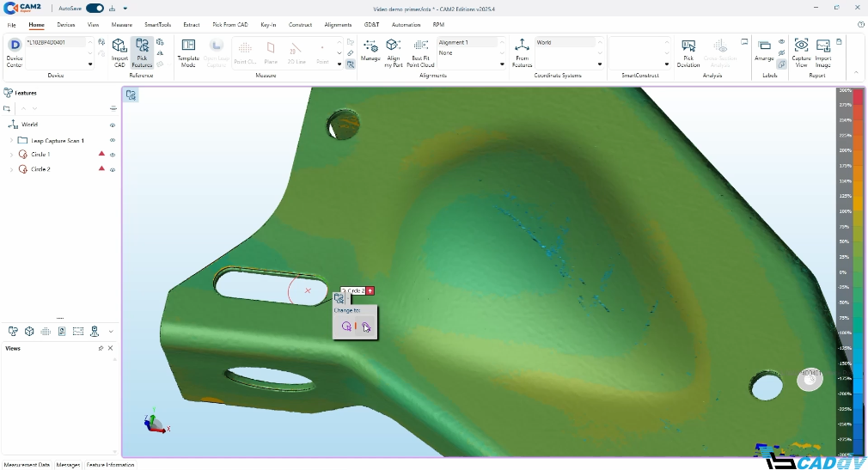Click the 3D axis orientation gizmo

[x=156, y=422]
